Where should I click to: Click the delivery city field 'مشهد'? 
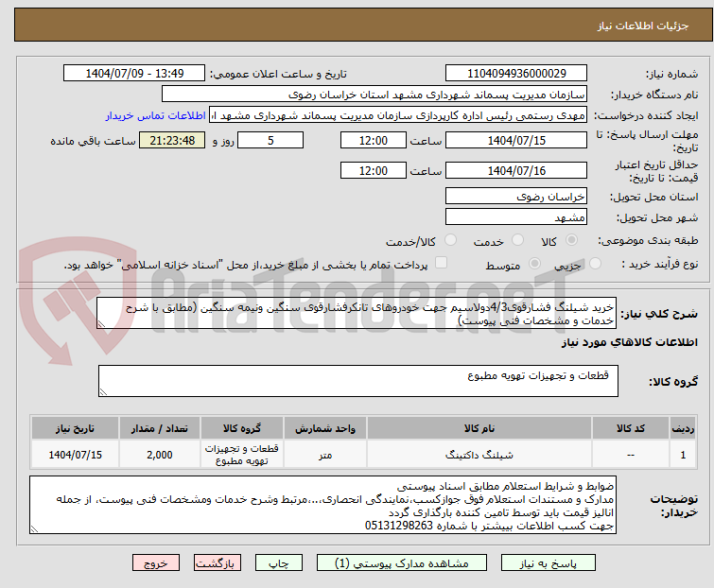click(516, 217)
